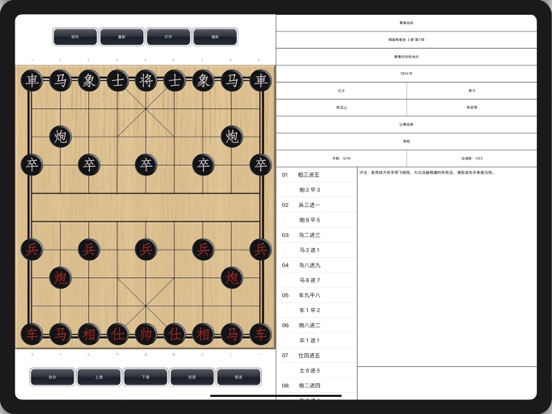
Task: Pick the black 車 in right corner
Action: (x=261, y=80)
